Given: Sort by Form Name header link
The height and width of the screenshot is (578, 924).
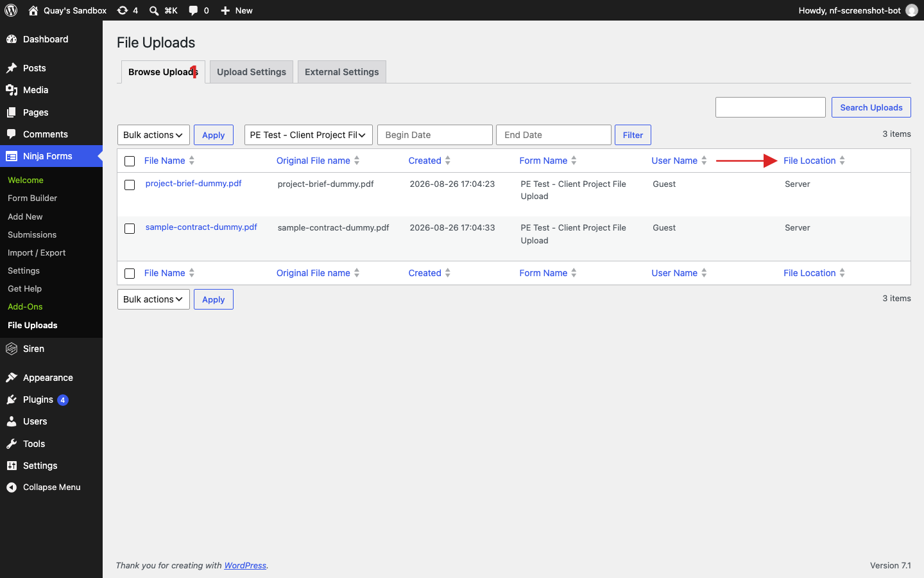Looking at the screenshot, I should click(543, 161).
